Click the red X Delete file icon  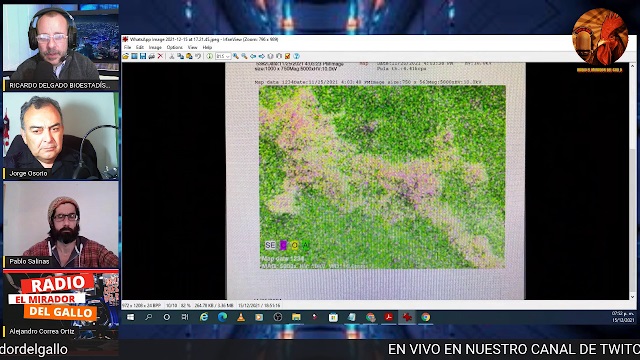point(160,56)
